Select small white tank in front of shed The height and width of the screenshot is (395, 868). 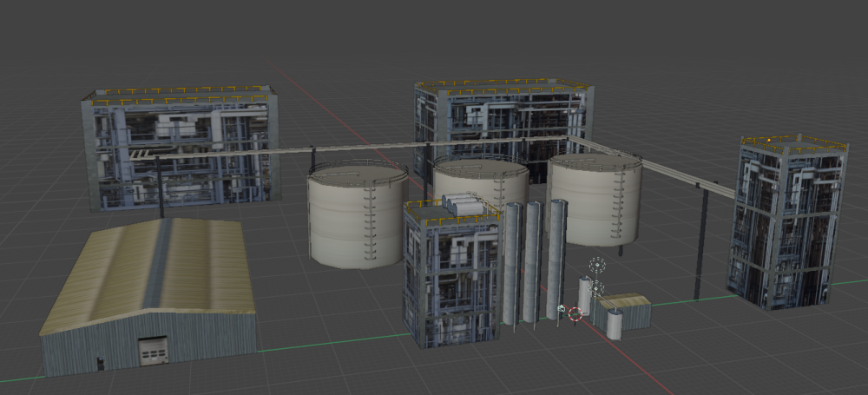tap(614, 323)
